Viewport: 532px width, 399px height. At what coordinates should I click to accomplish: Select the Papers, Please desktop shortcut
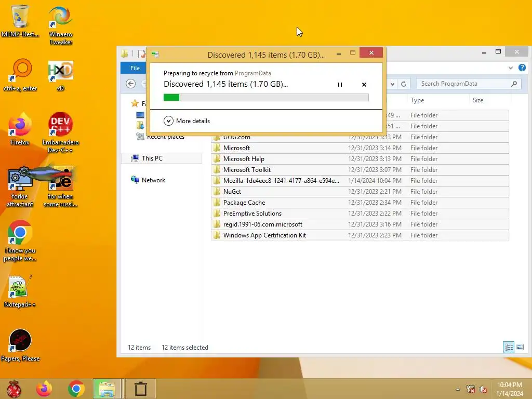(x=20, y=345)
